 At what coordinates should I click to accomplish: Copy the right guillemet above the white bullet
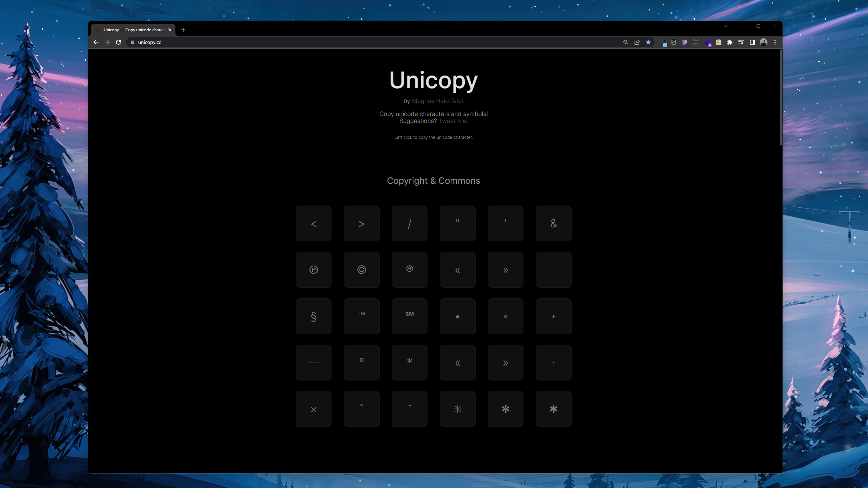pyautogui.click(x=505, y=270)
